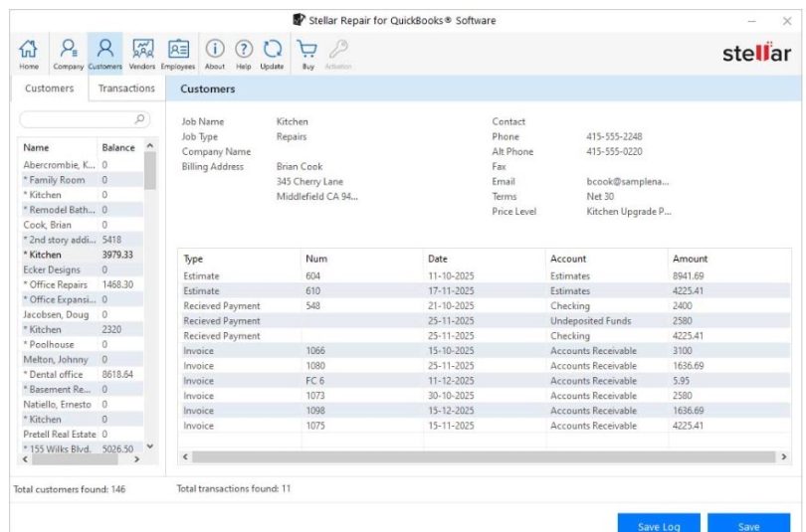Select Estimate row number 610

[x=485, y=291]
